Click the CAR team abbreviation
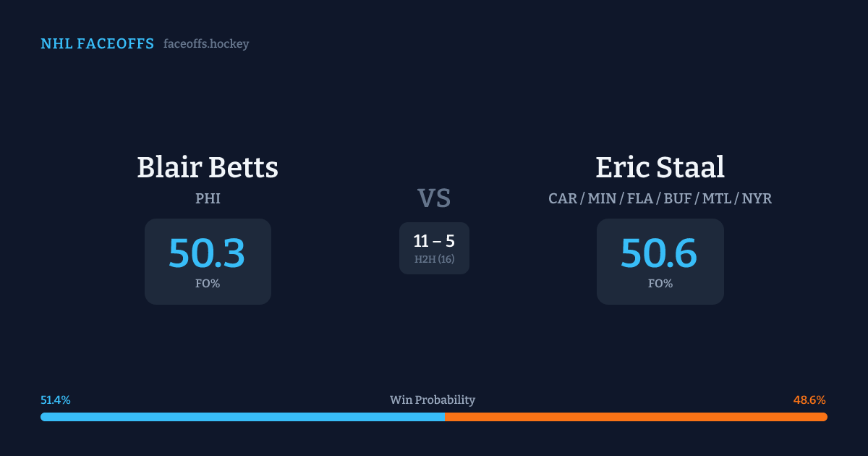This screenshot has width=868, height=456. [x=562, y=198]
